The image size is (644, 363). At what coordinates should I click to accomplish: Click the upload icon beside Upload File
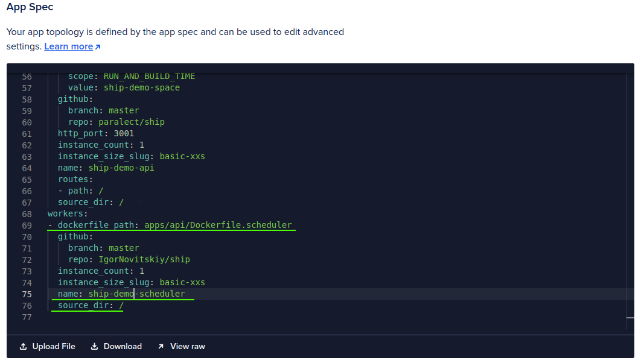pos(22,346)
